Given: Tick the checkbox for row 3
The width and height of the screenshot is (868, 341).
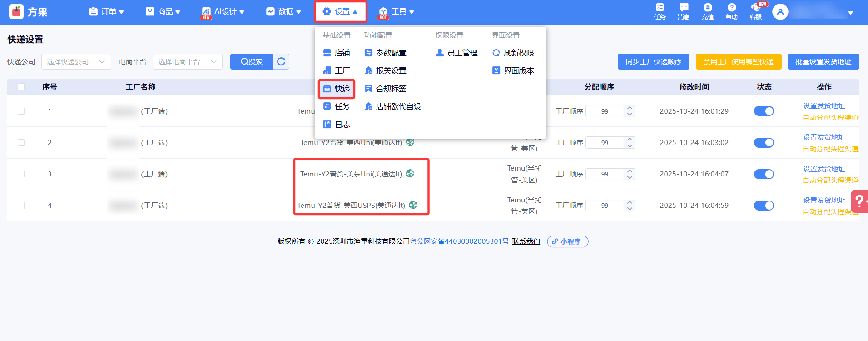Looking at the screenshot, I should tap(21, 174).
